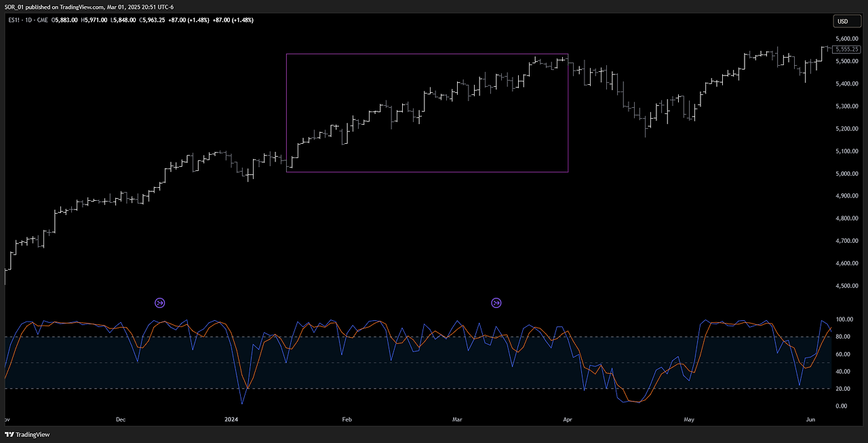Viewport: 868px width, 443px height.
Task: Click the 5,200.00 price axis label
Action: click(848, 129)
